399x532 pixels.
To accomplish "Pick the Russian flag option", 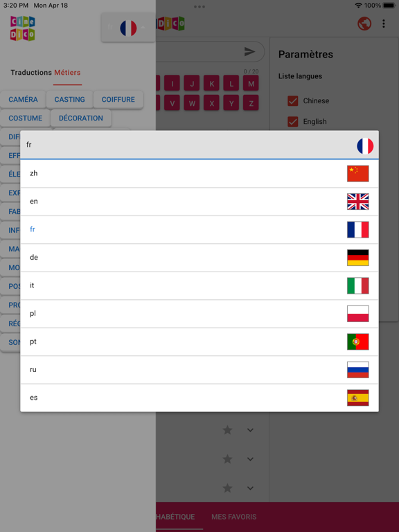I will (x=357, y=370).
